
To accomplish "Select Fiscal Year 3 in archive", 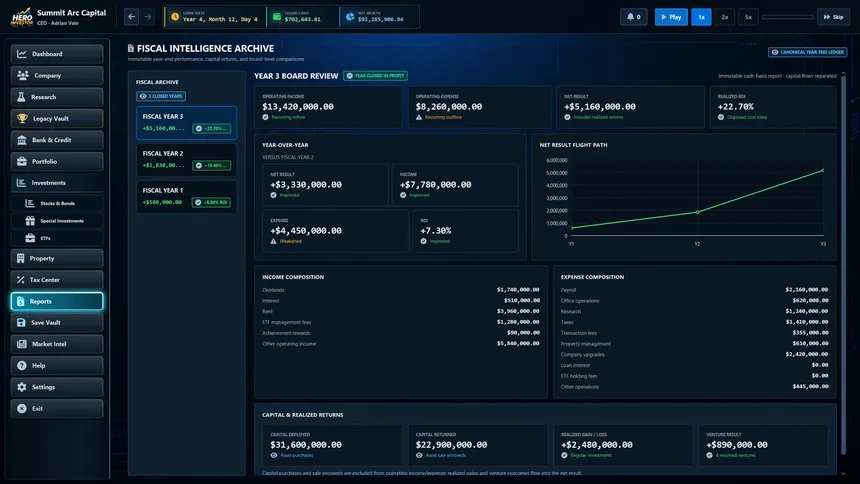I will (186, 122).
